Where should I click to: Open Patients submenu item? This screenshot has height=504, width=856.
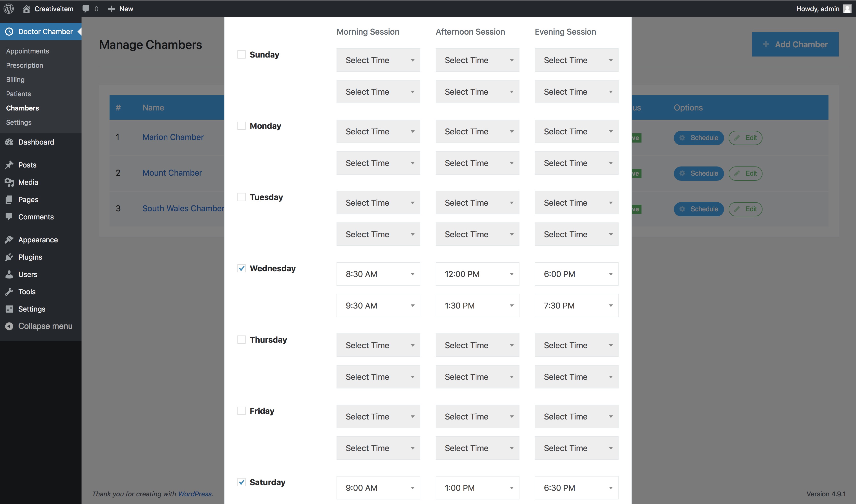(18, 94)
